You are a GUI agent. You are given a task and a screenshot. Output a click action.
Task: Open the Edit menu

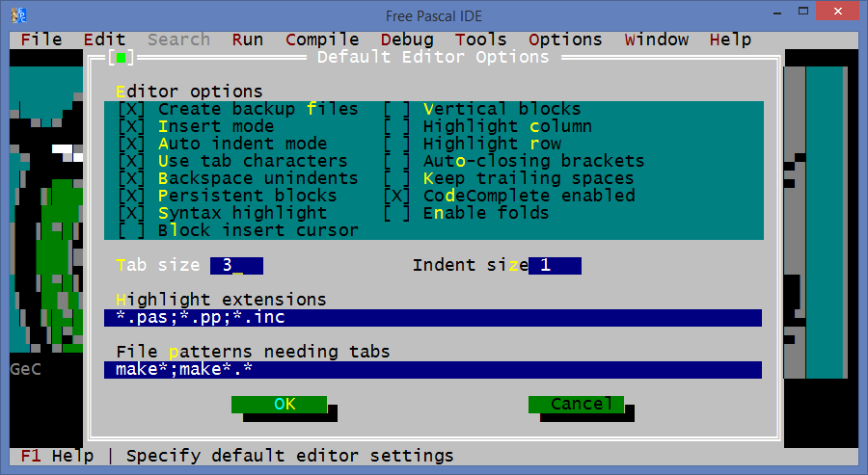(x=104, y=40)
